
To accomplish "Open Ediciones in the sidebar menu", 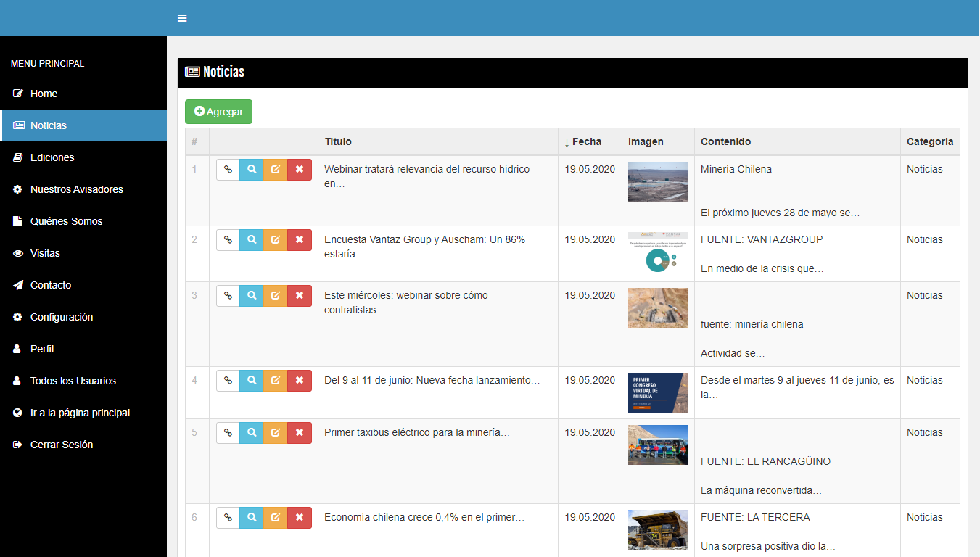I will [52, 157].
